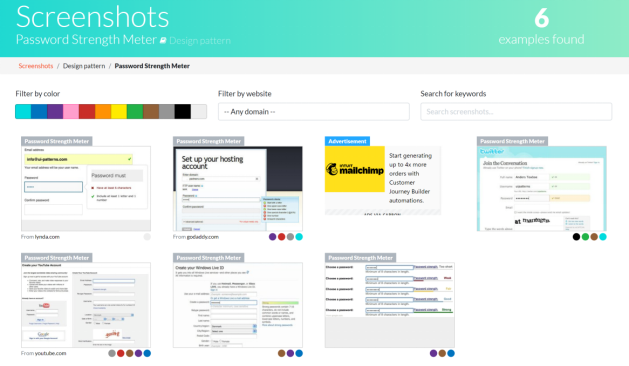Image resolution: width=629 pixels, height=366 pixels.
Task: Click the blue dot under youtube.com card
Action: (x=147, y=353)
